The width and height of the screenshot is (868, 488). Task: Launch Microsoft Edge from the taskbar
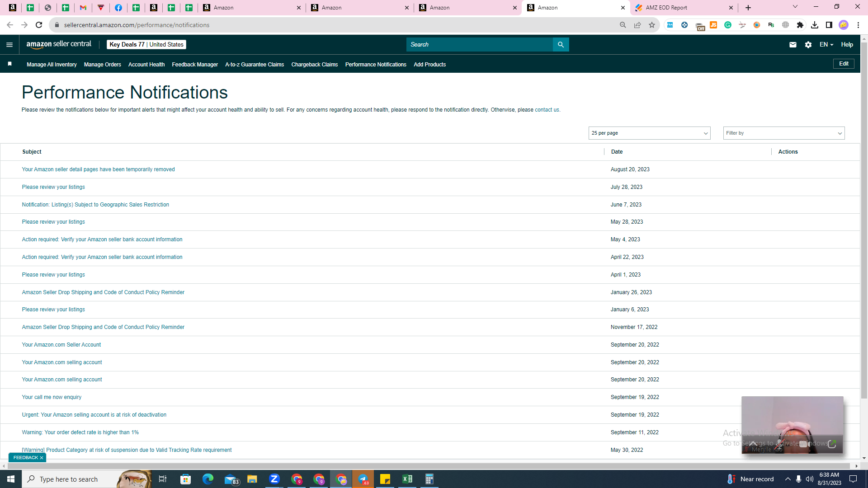[208, 479]
